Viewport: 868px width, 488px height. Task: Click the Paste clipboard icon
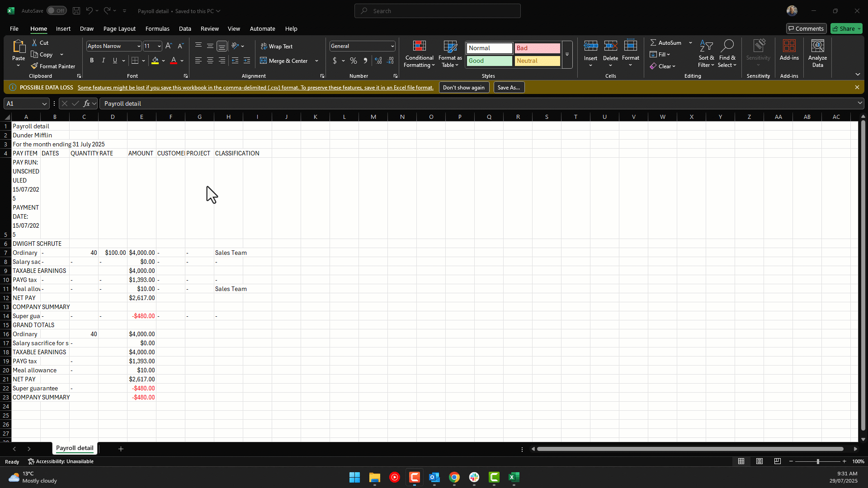(19, 47)
